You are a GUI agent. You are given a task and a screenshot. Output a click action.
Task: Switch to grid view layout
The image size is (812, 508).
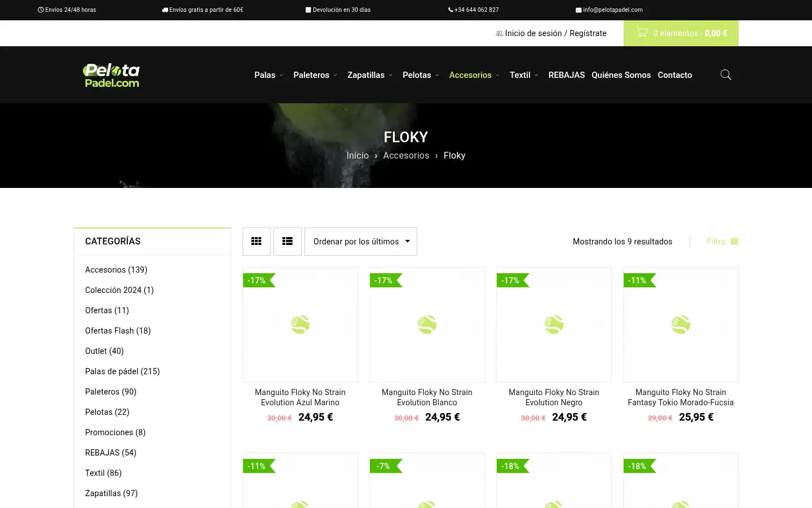point(257,242)
